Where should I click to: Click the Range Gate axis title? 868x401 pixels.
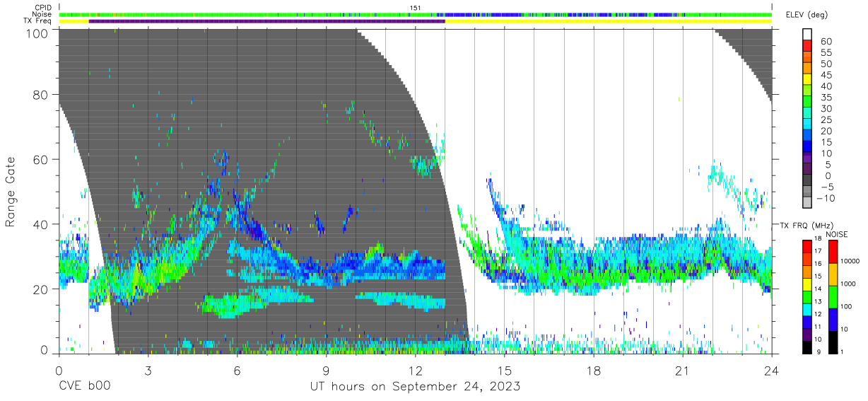pos(11,193)
